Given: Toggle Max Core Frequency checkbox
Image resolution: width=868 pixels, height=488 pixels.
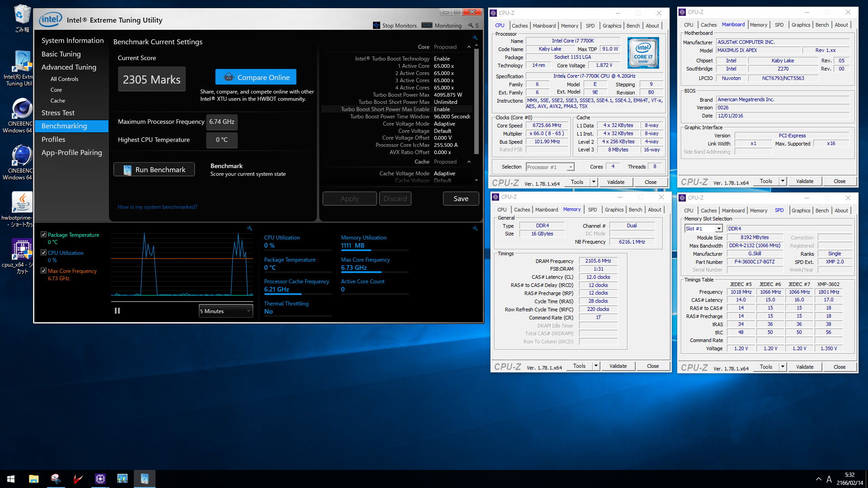Looking at the screenshot, I should (x=44, y=271).
